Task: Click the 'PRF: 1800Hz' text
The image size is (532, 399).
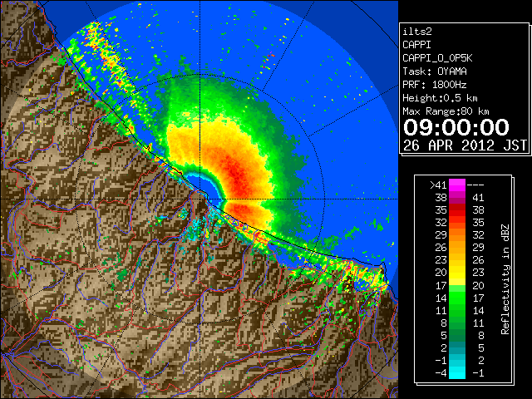Action: click(434, 85)
